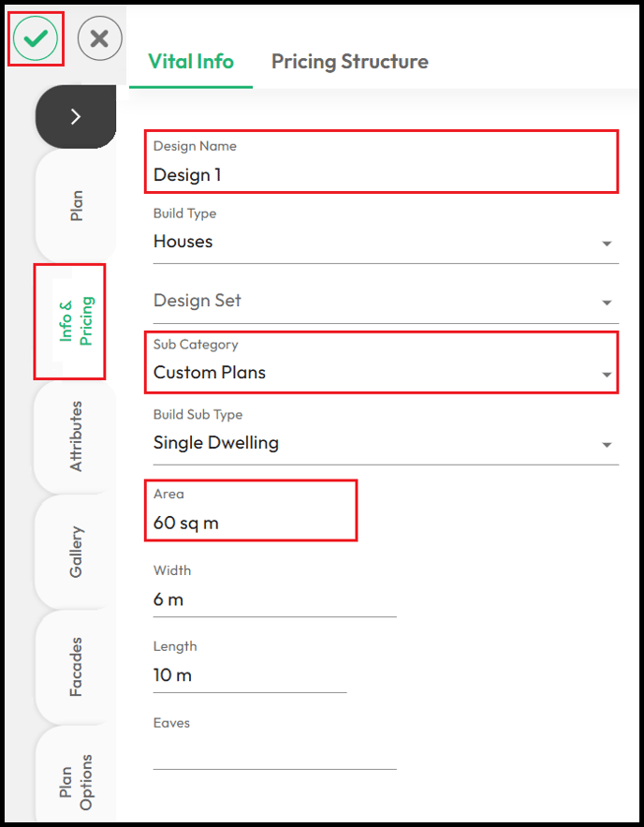Go to the Gallery side tab
Image resolution: width=644 pixels, height=827 pixels.
(76, 552)
